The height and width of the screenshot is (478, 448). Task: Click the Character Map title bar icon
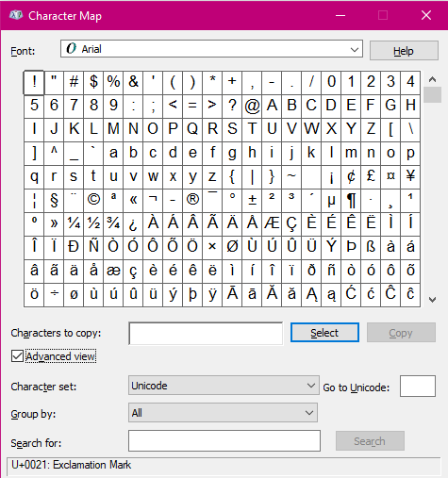pyautogui.click(x=16, y=15)
